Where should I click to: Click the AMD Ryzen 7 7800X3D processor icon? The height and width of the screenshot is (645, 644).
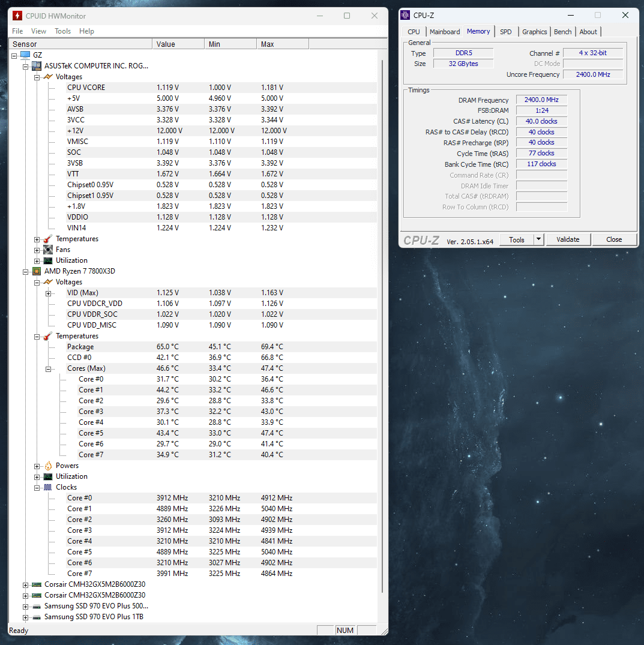click(x=37, y=271)
